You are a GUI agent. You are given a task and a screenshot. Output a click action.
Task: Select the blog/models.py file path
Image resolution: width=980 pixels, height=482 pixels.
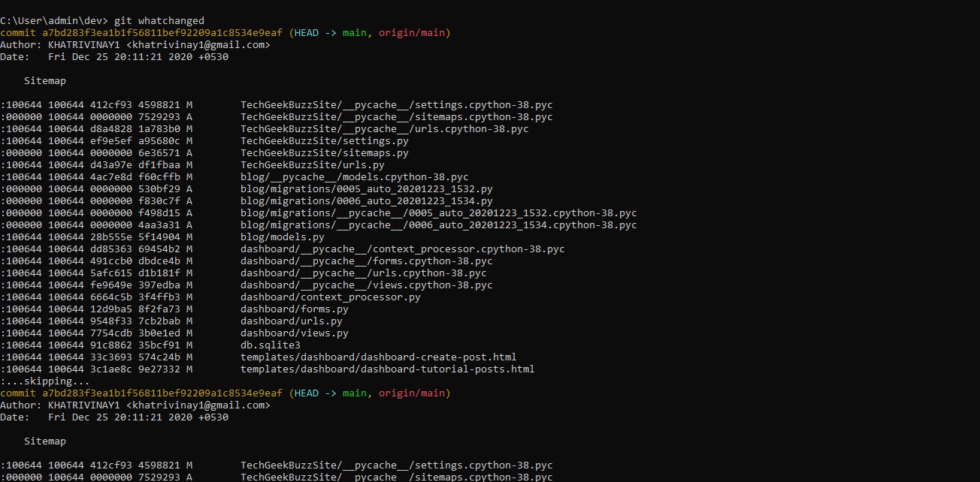282,236
